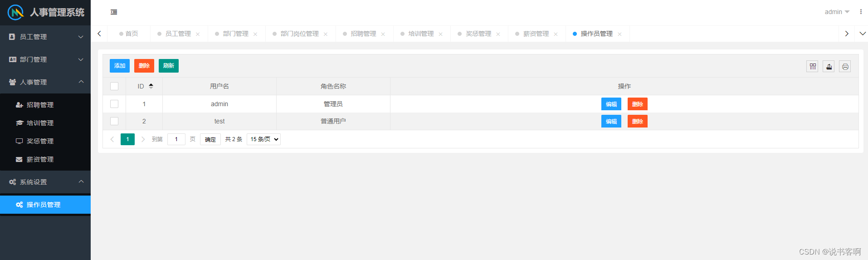Screen dimensions: 868x260
Task: Close the 招聘管理 tab
Action: pos(383,34)
